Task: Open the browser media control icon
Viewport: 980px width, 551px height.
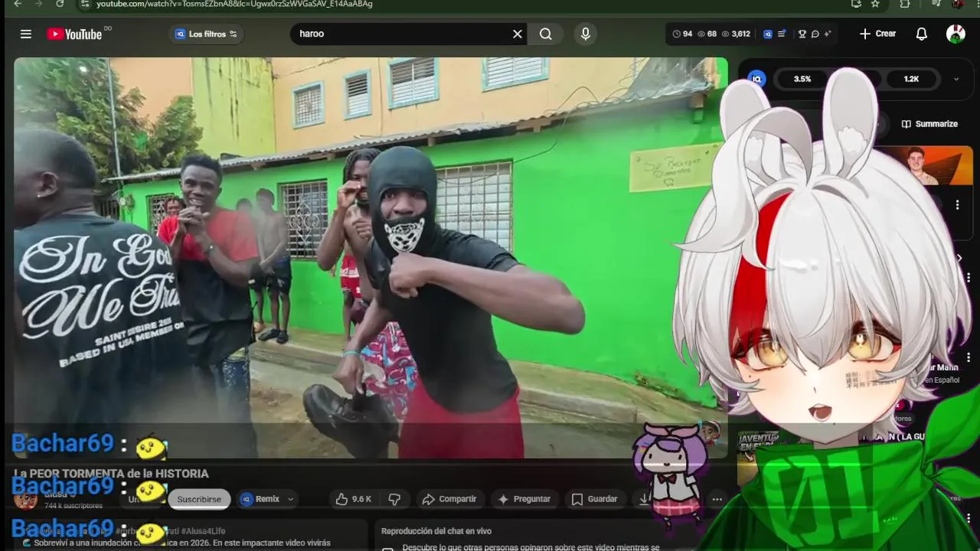Action: [x=936, y=4]
